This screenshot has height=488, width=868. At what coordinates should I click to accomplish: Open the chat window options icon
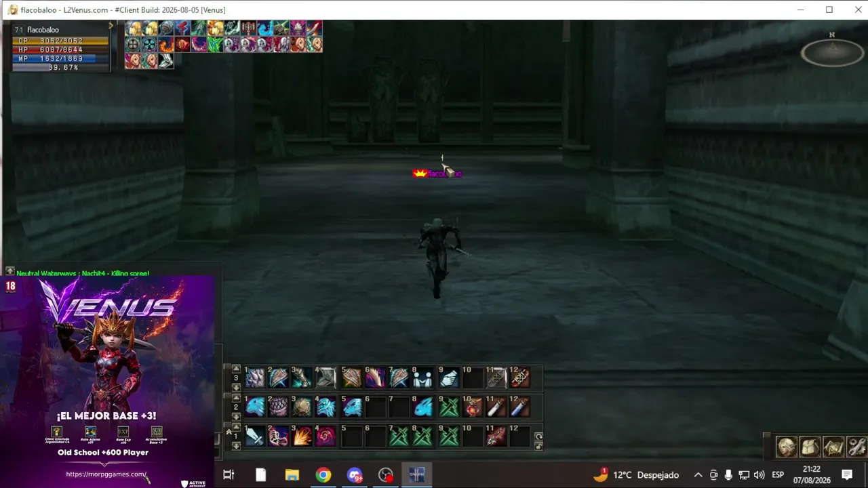pyautogui.click(x=9, y=272)
